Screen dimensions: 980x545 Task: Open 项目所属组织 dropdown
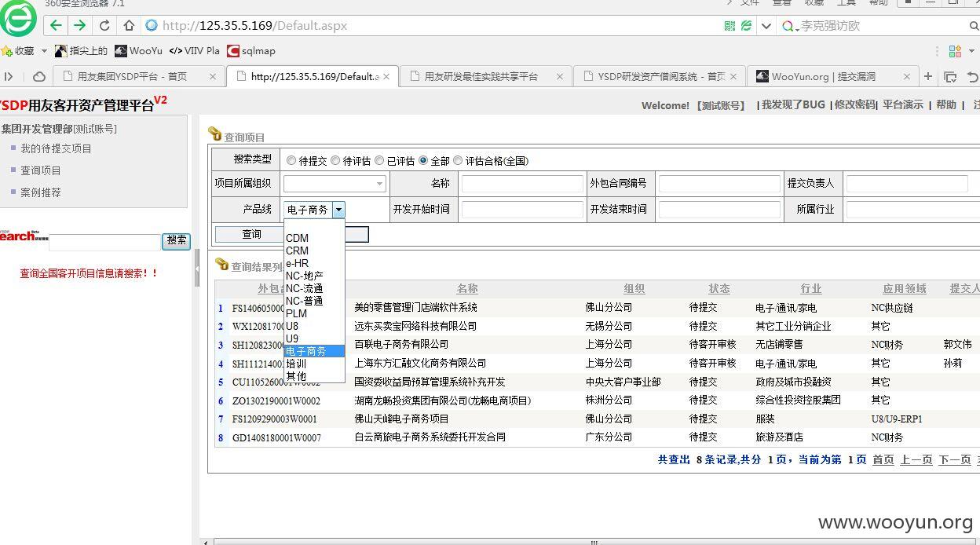pos(335,184)
